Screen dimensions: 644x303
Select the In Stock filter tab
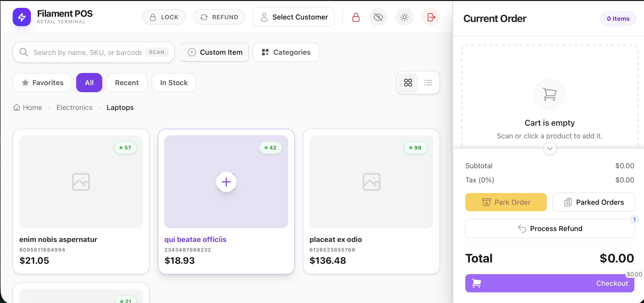click(x=174, y=83)
